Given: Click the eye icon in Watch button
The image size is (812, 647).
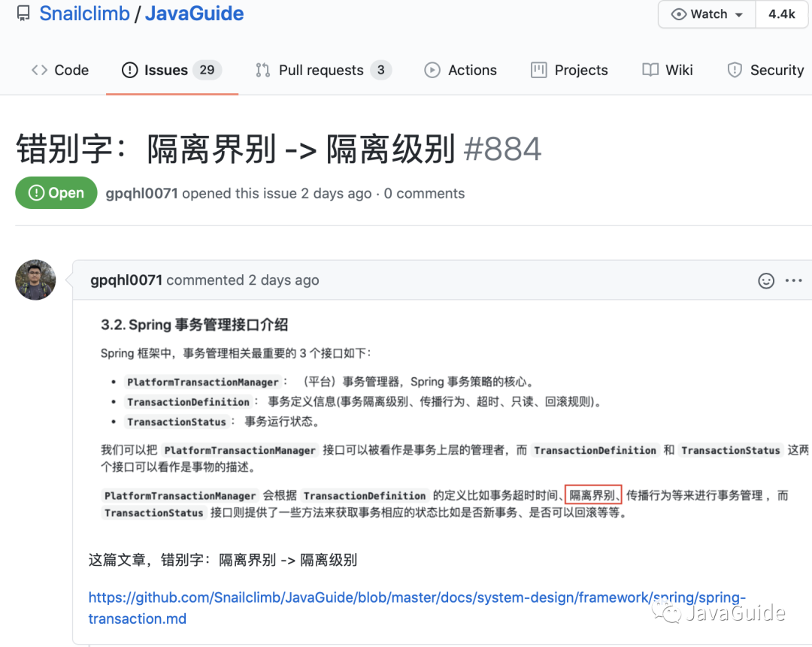Looking at the screenshot, I should tap(679, 14).
